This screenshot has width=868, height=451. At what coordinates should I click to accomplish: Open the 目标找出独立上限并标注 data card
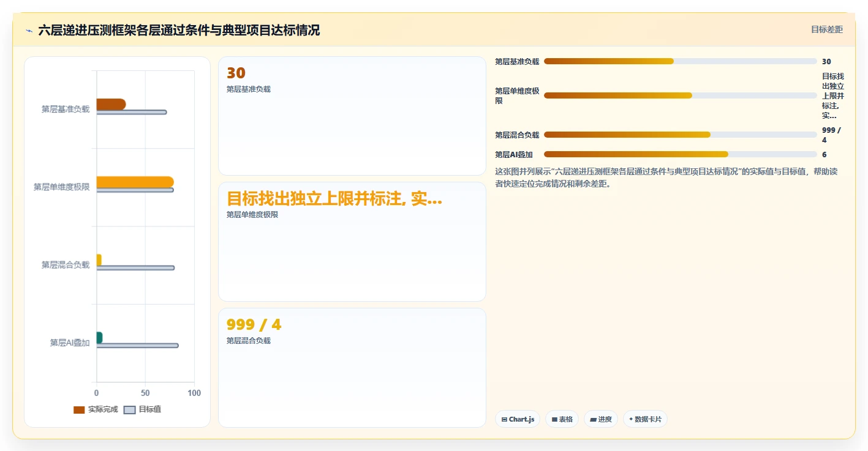(x=352, y=242)
